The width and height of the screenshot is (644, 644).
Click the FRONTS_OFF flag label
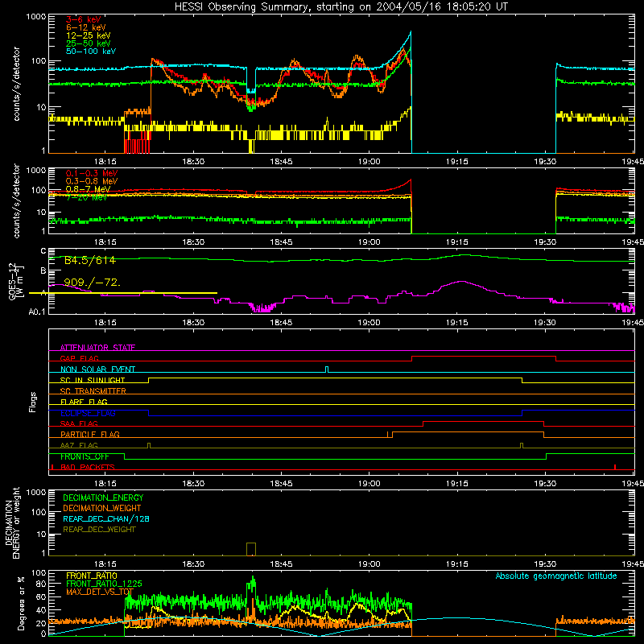(85, 456)
